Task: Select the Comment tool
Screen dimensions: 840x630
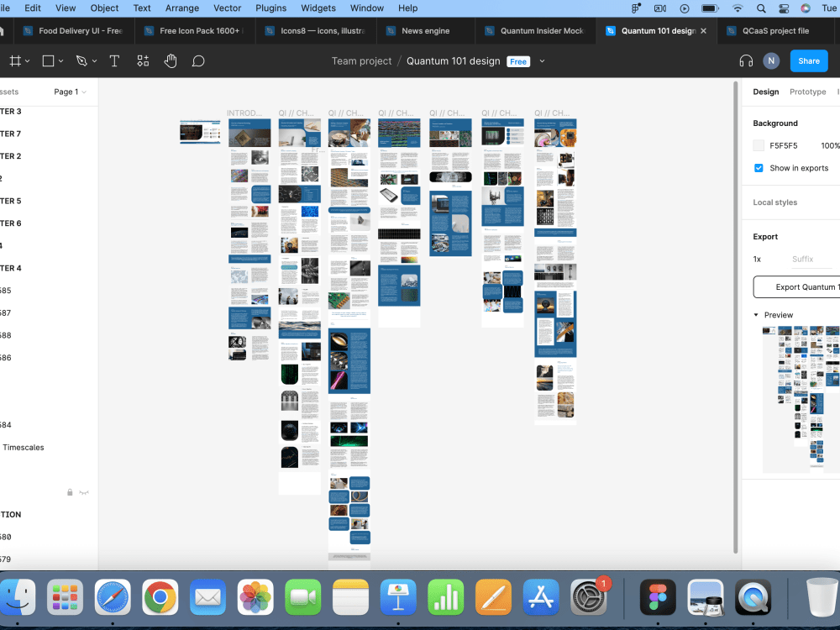Action: coord(198,61)
